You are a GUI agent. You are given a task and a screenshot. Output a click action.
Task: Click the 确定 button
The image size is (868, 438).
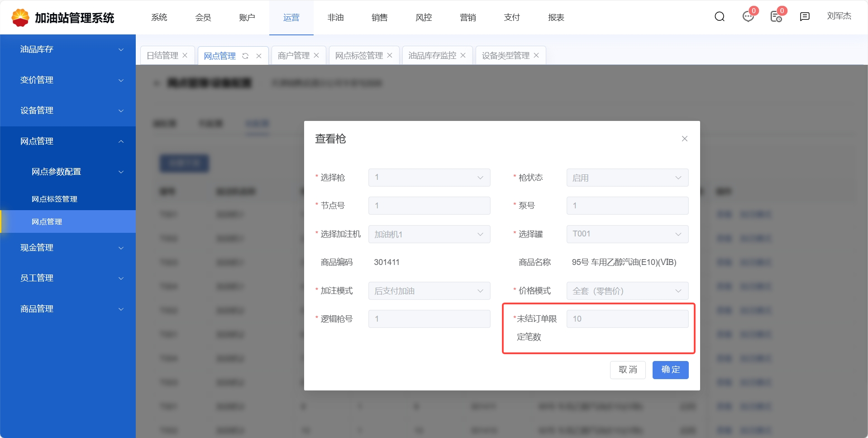tap(670, 370)
